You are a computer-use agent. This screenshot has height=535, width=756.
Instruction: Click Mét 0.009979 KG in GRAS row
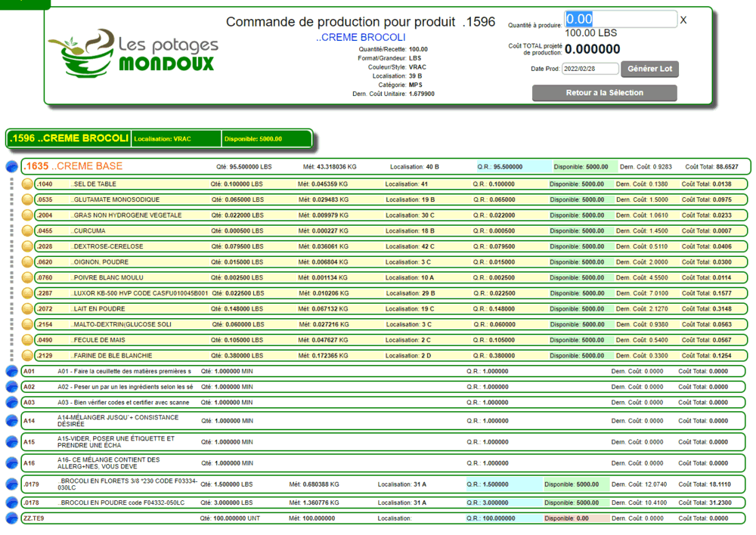323,215
